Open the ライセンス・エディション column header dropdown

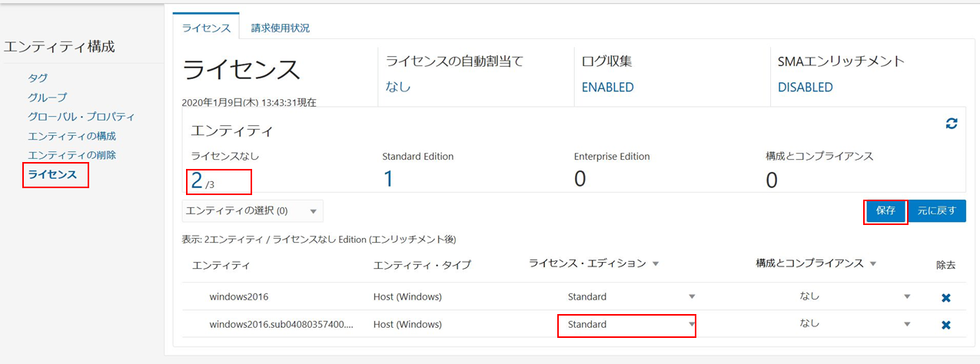(x=656, y=263)
